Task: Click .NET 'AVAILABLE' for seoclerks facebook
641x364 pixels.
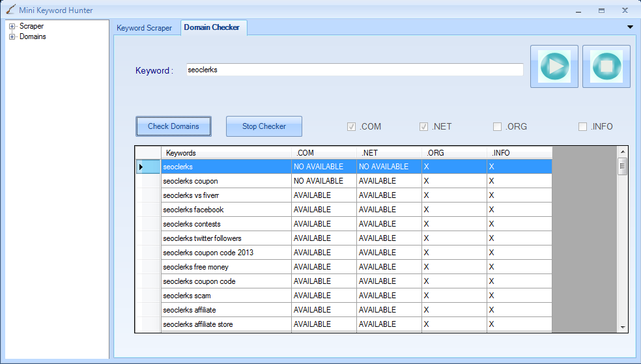Action: pyautogui.click(x=389, y=210)
